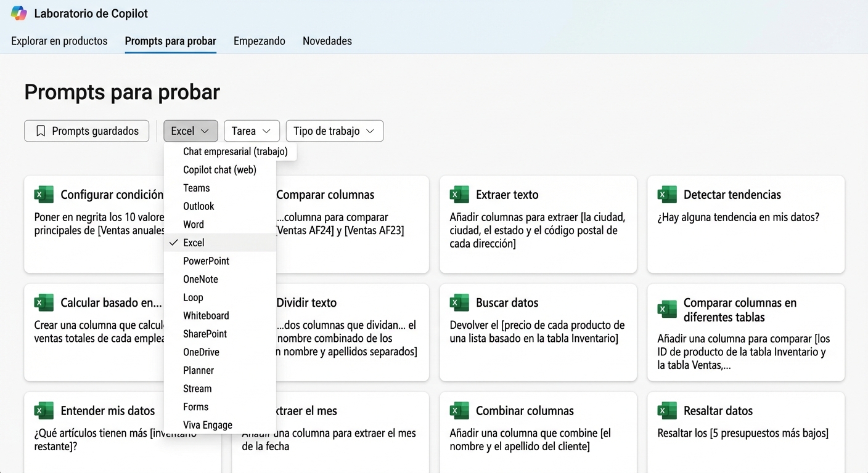Select Viva Engage from the app list
The height and width of the screenshot is (473, 868).
coord(207,424)
